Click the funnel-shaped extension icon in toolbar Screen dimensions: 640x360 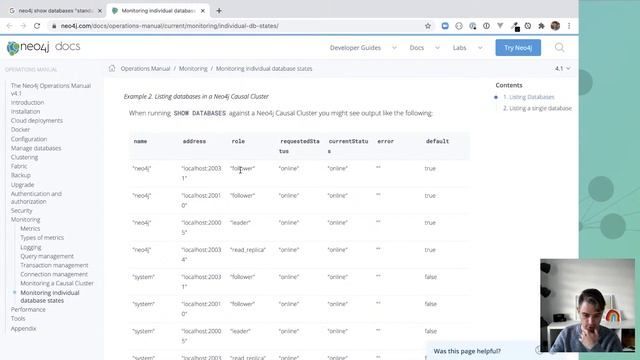[x=500, y=26]
